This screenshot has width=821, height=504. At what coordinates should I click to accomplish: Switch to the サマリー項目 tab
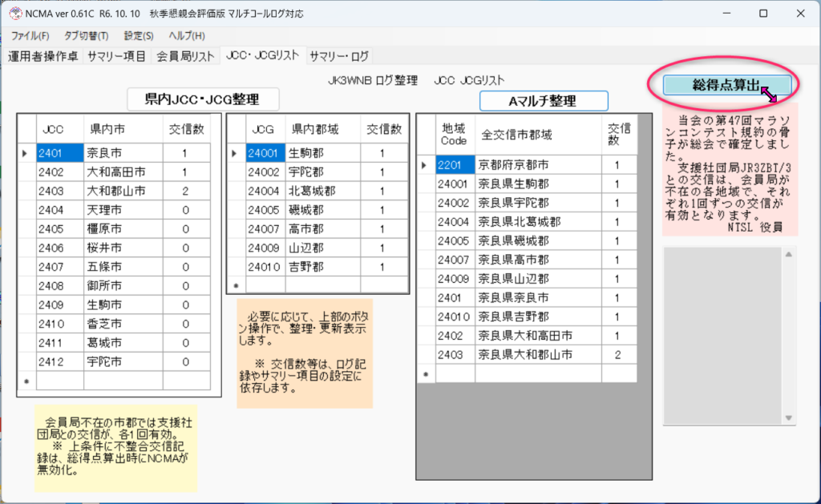[x=116, y=56]
